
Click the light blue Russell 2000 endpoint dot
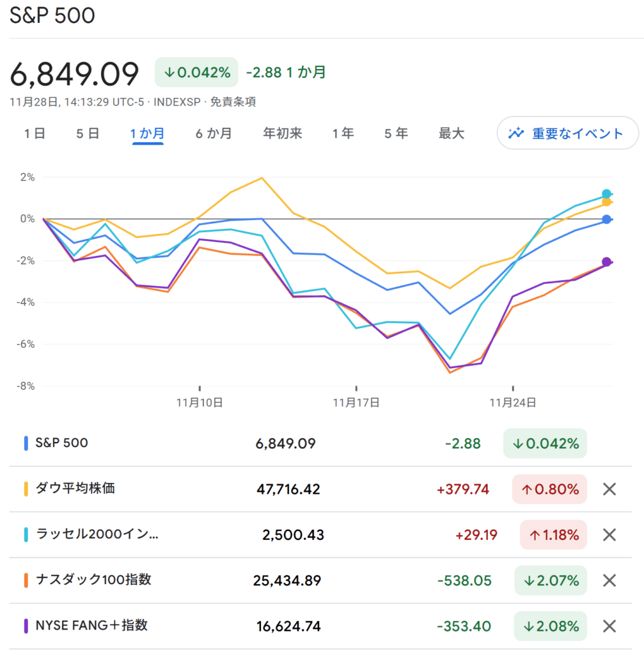tap(606, 194)
